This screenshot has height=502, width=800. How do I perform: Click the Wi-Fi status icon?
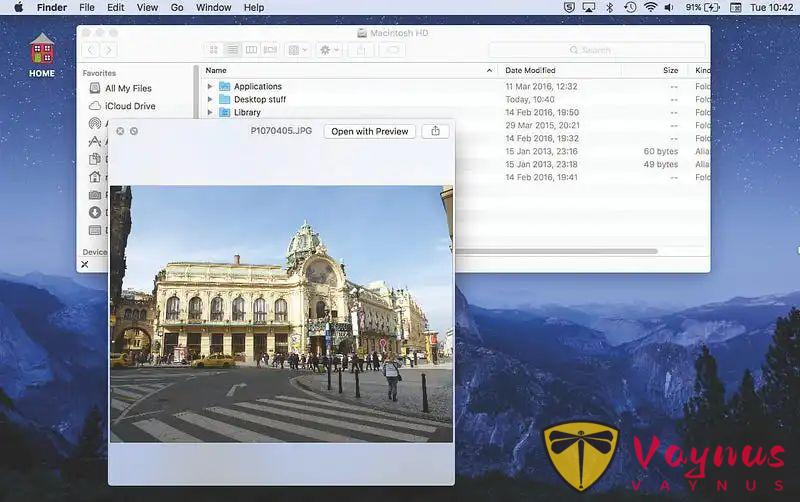650,7
